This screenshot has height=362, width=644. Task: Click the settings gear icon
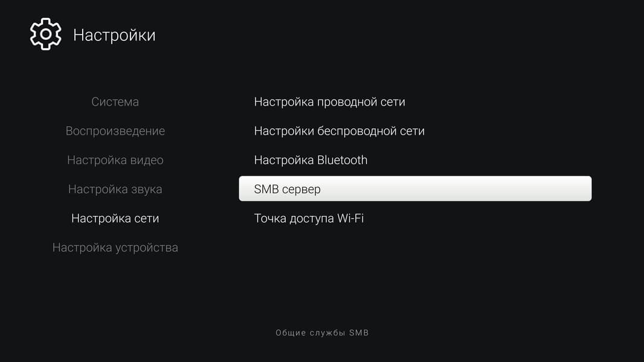[45, 34]
